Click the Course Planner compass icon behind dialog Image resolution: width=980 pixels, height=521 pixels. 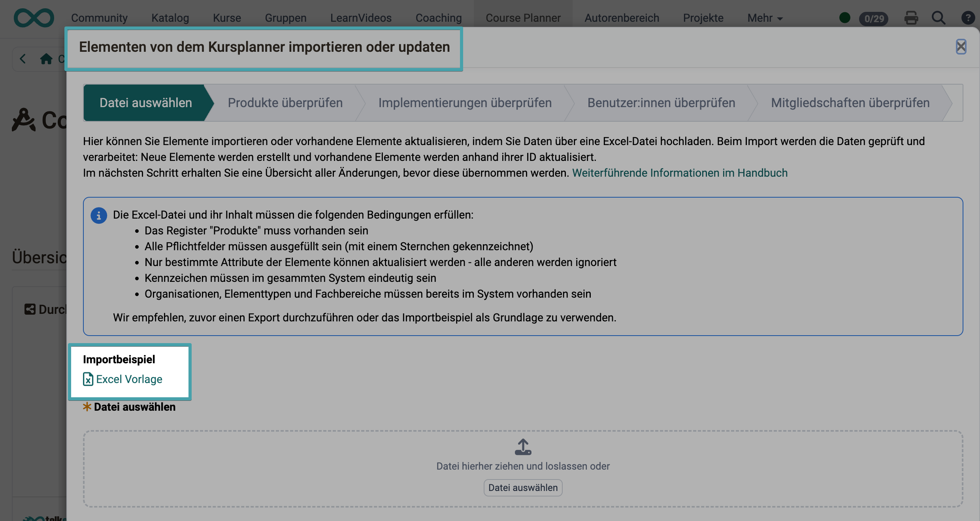[x=23, y=120]
